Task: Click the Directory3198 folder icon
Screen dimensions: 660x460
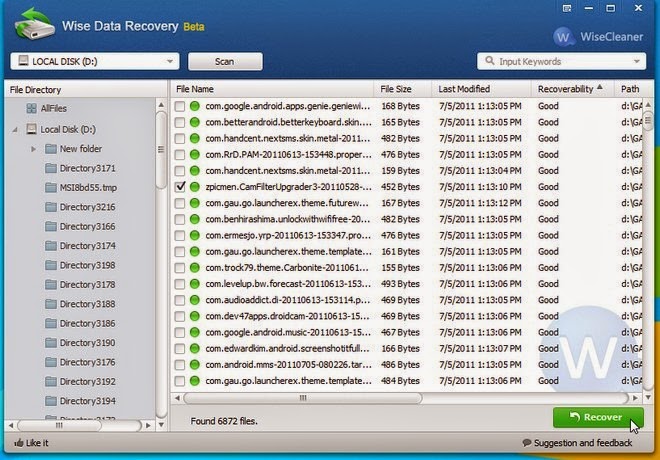Action: click(x=51, y=265)
